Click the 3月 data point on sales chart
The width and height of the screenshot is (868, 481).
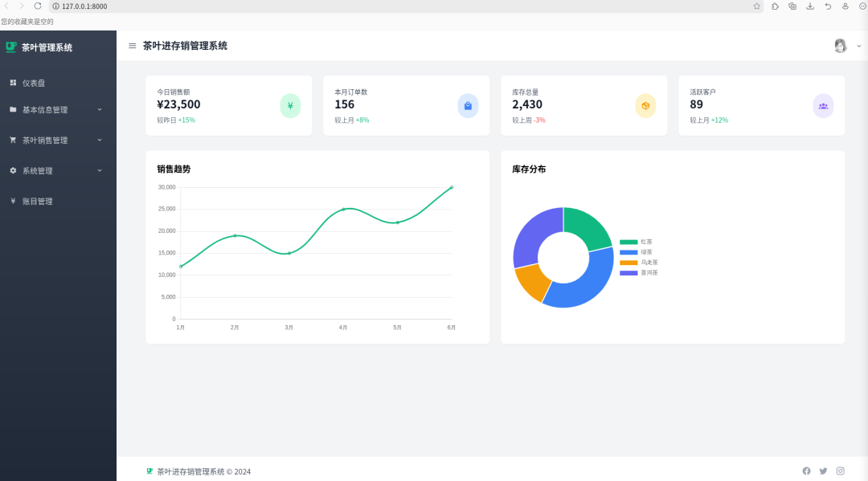pos(289,253)
